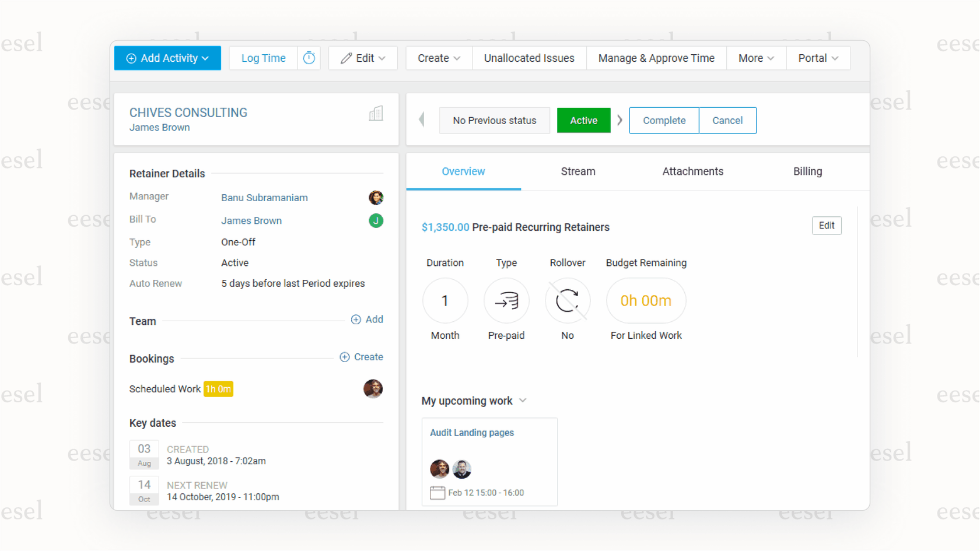Click the crossed-out Rollover icon
Screen dimensions: 980x551
(x=567, y=300)
